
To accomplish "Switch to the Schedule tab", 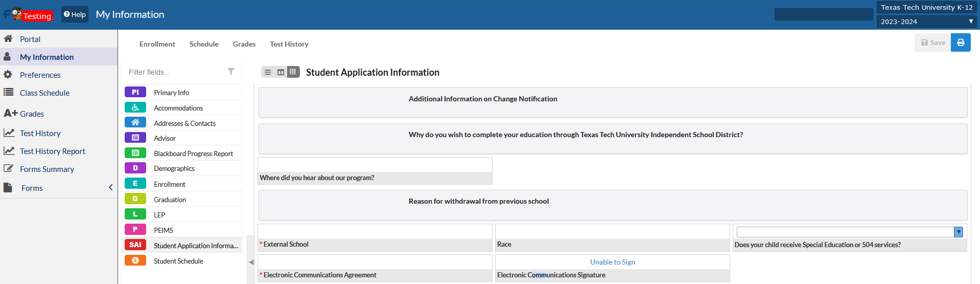I will pyautogui.click(x=204, y=44).
